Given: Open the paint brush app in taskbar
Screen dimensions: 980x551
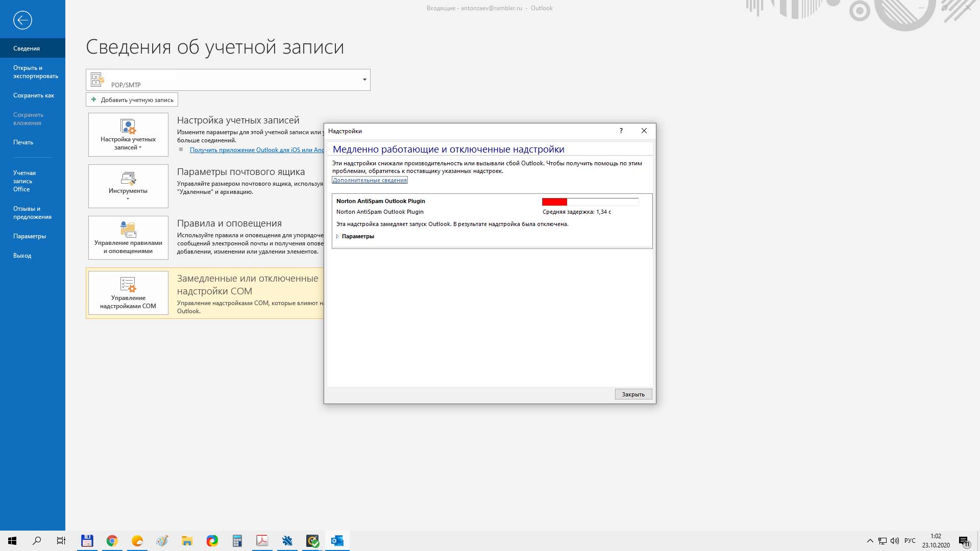Looking at the screenshot, I should (162, 541).
